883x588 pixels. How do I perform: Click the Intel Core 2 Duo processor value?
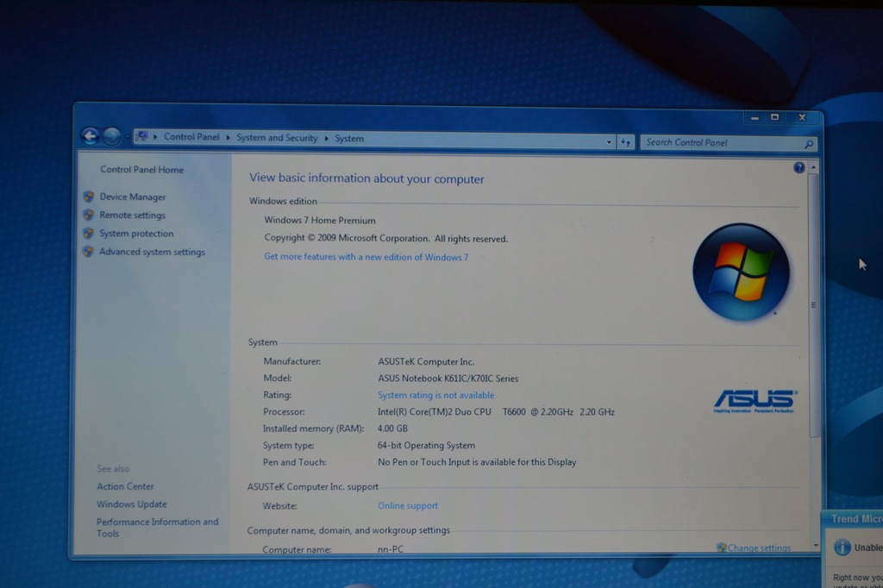click(x=496, y=412)
